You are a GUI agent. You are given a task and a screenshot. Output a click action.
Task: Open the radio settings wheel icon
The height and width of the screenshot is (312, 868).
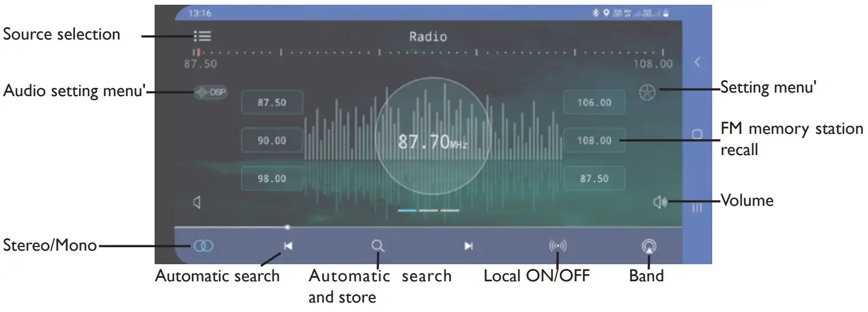tap(647, 93)
